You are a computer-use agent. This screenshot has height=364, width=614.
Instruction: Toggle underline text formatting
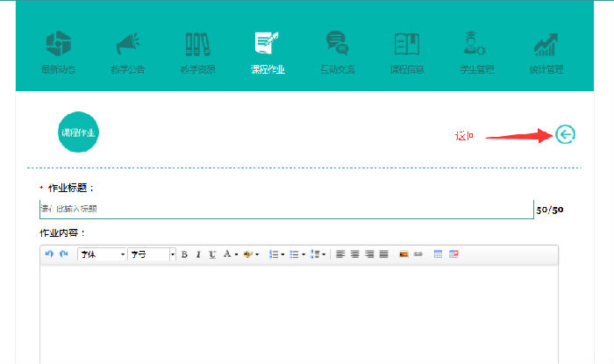(212, 254)
